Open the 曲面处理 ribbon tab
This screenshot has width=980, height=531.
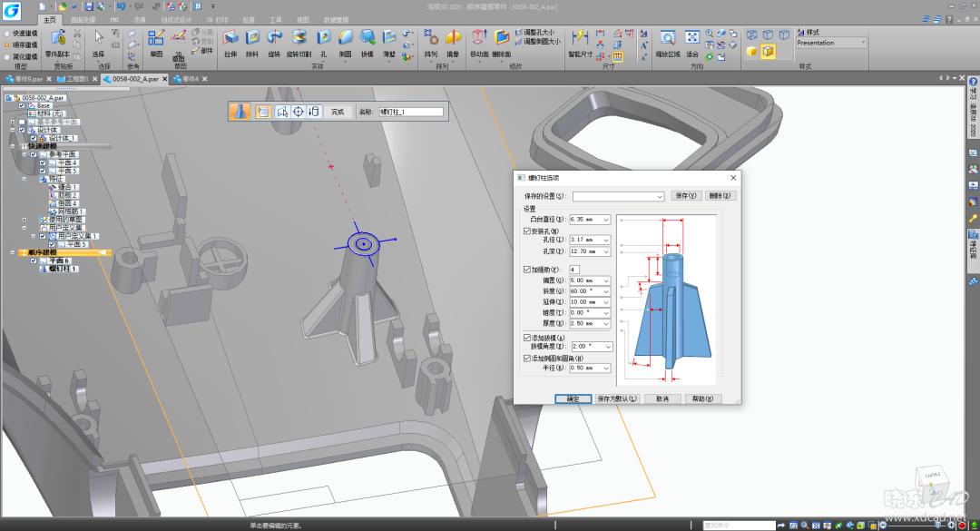click(x=83, y=19)
